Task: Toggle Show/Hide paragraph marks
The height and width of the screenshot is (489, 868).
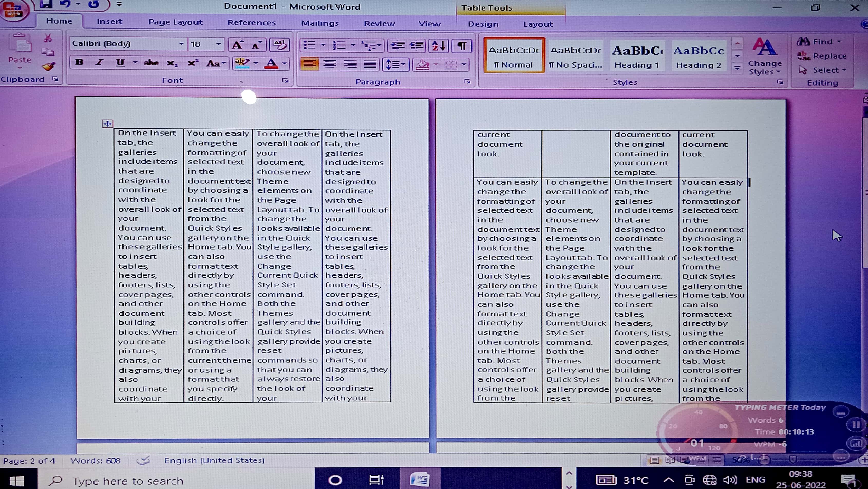Action: (x=462, y=45)
